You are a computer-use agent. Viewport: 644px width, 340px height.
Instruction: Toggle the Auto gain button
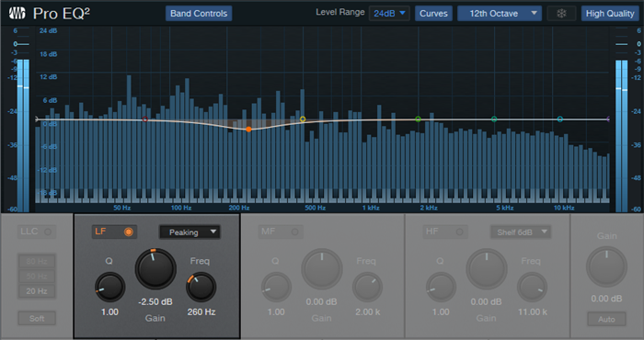[x=606, y=319]
